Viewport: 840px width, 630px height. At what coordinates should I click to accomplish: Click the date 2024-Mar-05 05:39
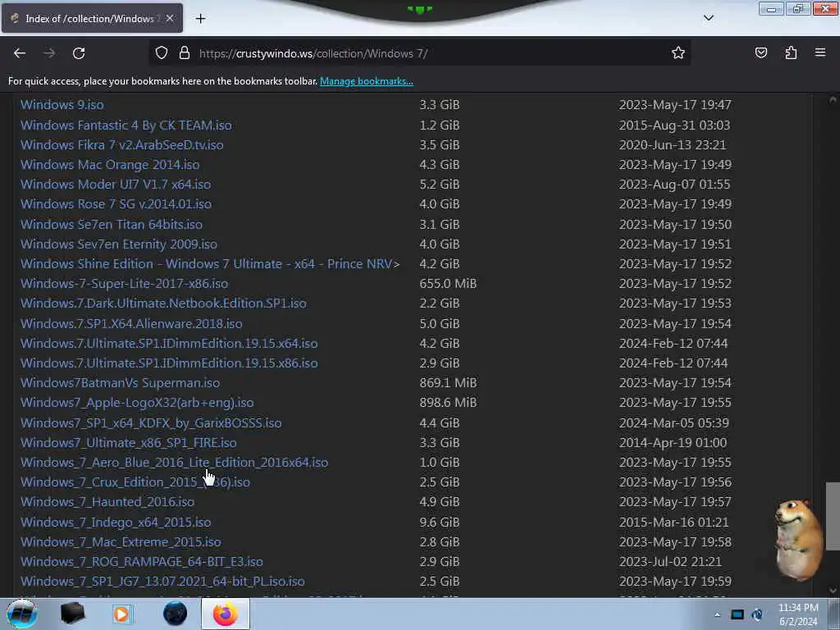click(674, 423)
